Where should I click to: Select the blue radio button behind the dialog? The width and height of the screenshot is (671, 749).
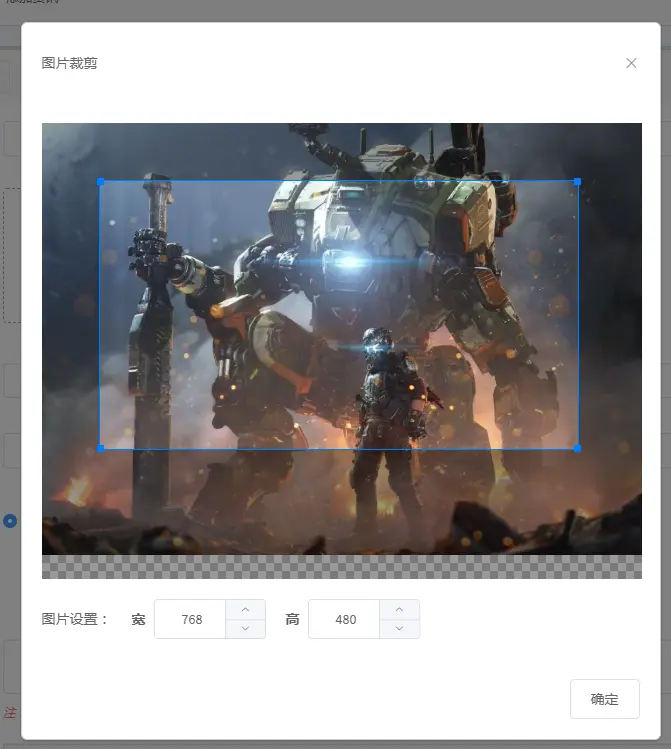coord(10,521)
